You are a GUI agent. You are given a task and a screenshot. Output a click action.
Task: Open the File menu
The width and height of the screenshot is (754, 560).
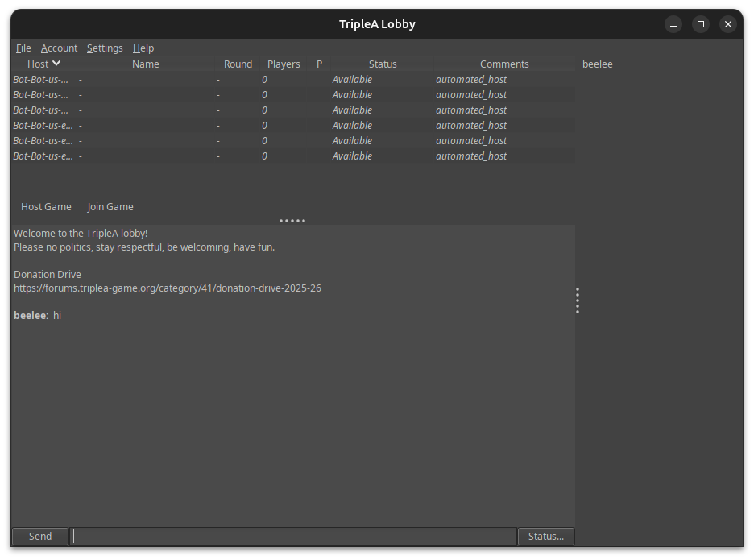coord(23,48)
